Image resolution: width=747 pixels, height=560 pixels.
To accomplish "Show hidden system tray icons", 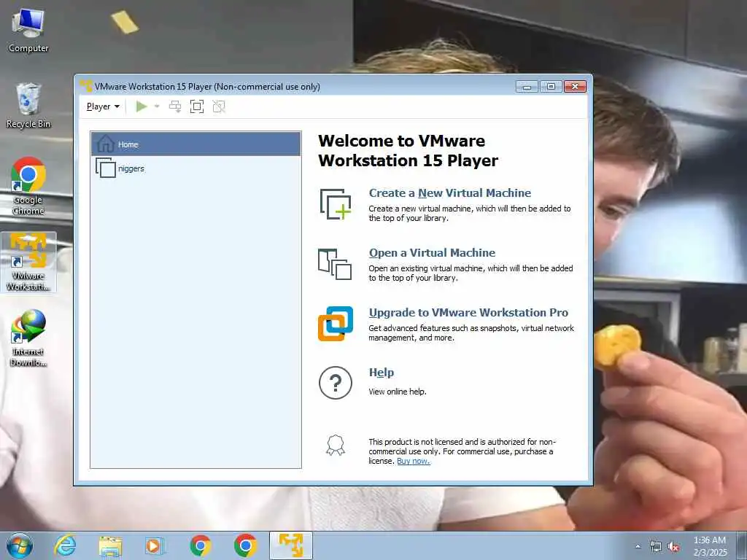I will [x=638, y=546].
